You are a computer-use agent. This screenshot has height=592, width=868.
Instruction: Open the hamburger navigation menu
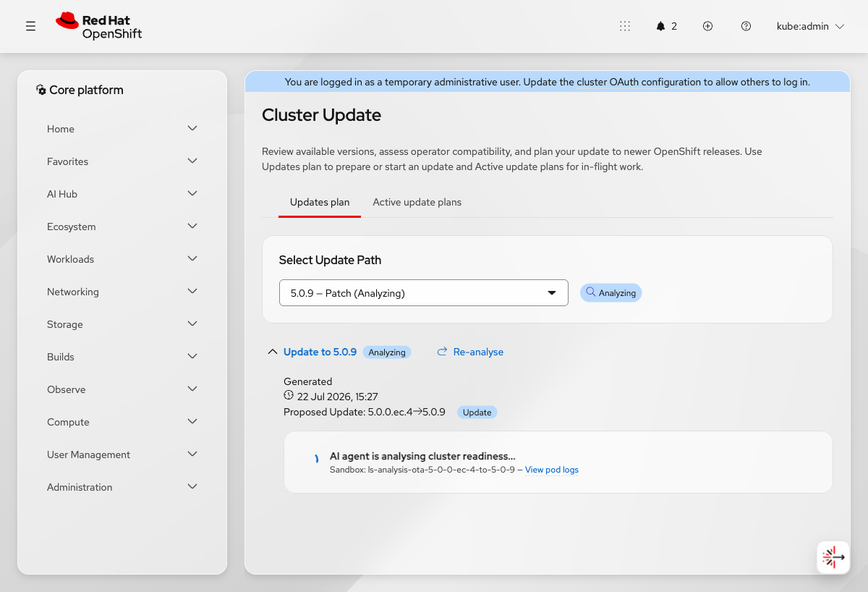point(30,26)
